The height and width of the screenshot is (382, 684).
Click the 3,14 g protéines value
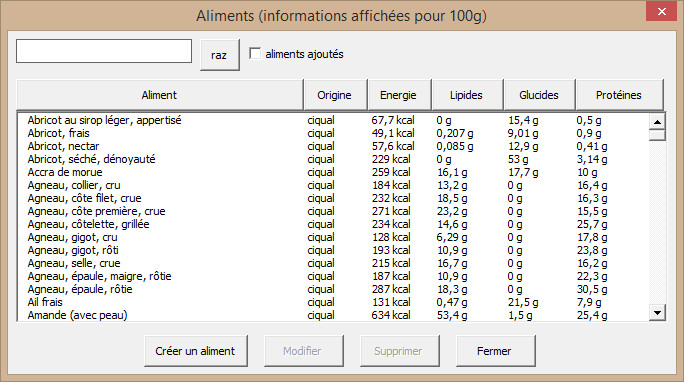click(592, 159)
